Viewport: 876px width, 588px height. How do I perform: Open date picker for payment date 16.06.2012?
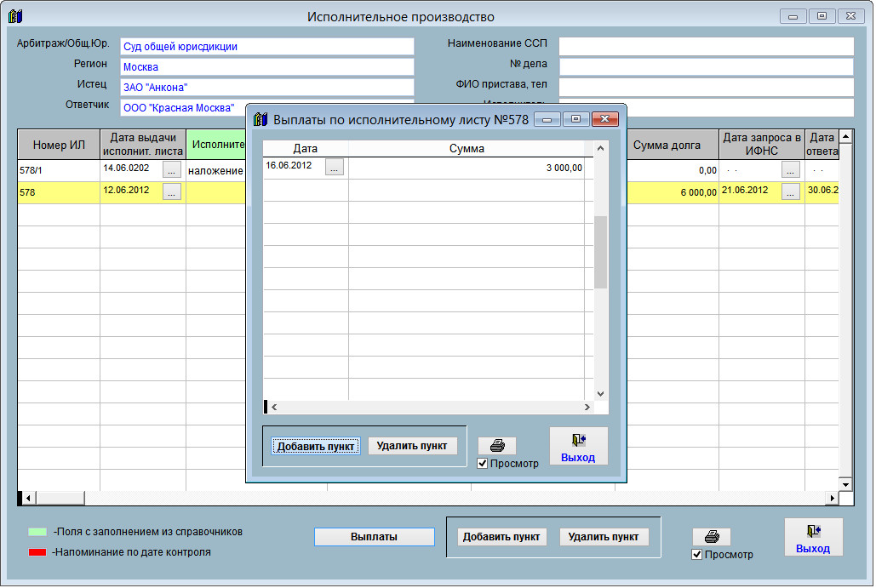click(x=335, y=168)
